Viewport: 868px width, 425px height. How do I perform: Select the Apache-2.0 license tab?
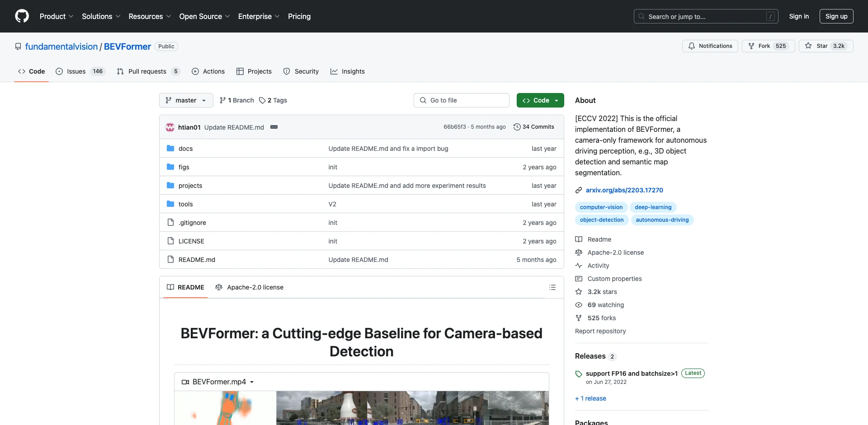click(250, 287)
